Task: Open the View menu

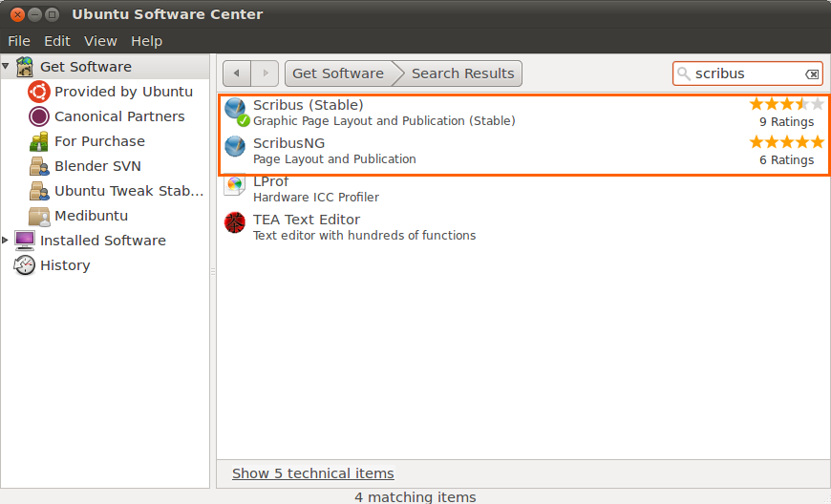Action: (100, 41)
